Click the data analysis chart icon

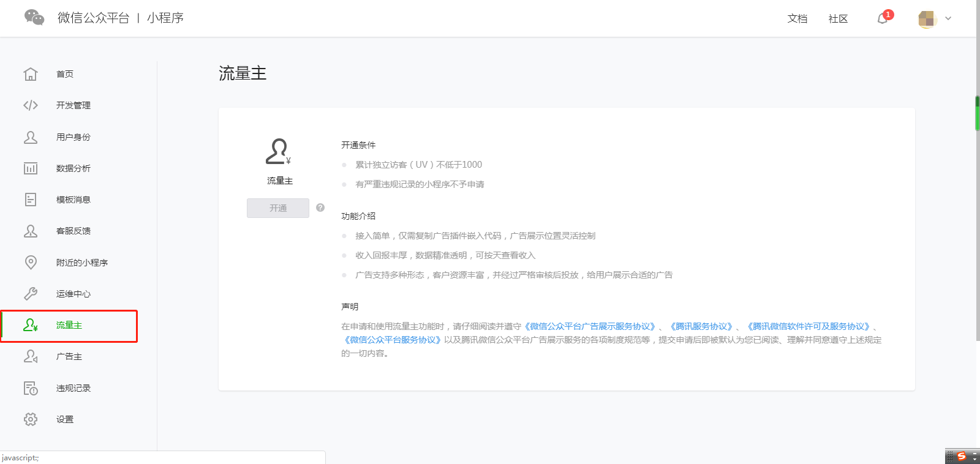[x=31, y=168]
